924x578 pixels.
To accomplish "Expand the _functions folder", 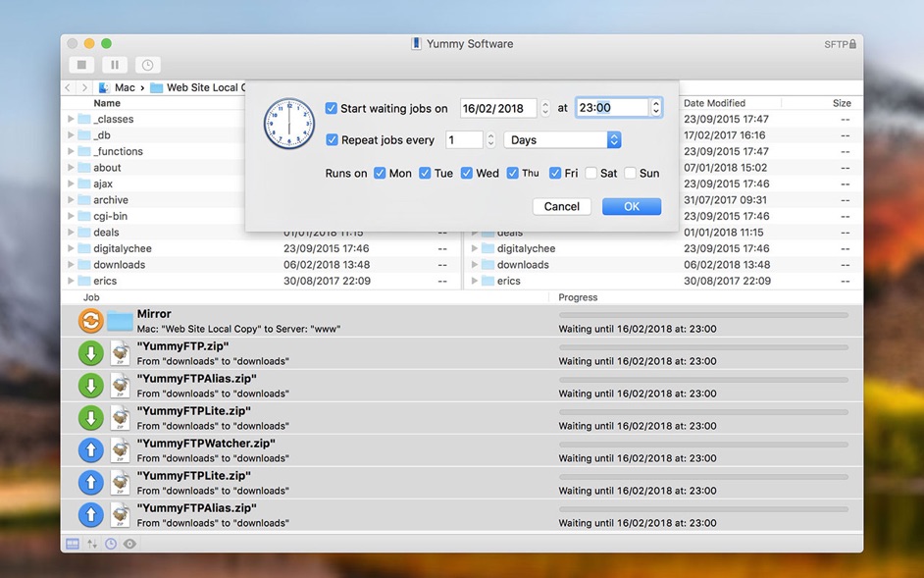I will (71, 151).
